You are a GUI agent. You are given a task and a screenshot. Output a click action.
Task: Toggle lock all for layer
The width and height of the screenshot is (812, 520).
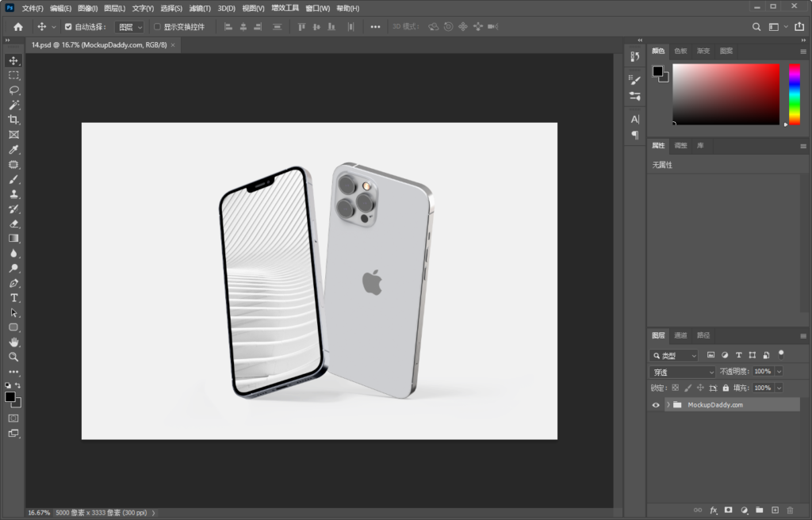726,388
